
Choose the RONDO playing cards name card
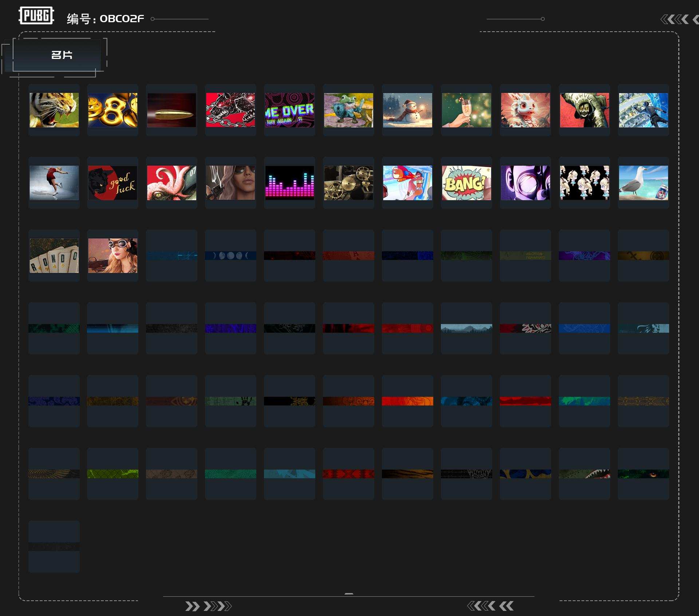click(54, 255)
